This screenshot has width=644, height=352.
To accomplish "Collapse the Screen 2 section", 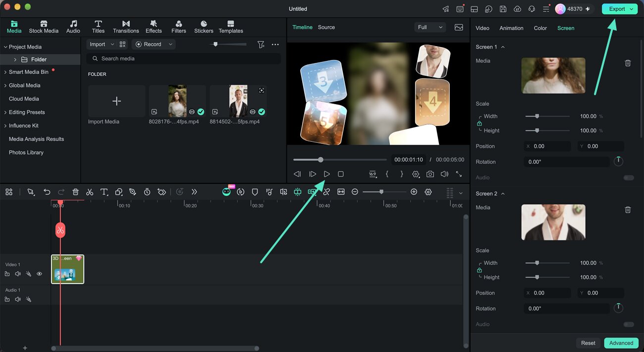I will tap(503, 194).
